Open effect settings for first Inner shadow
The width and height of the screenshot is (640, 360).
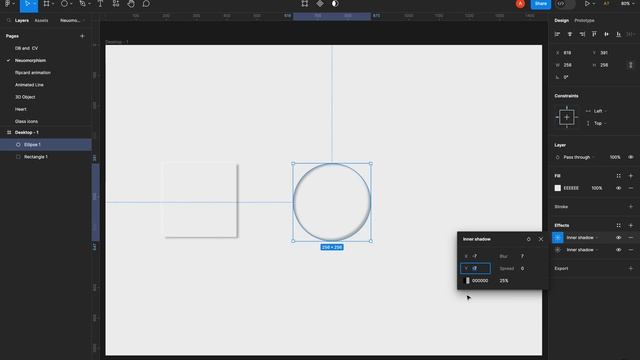point(558,238)
